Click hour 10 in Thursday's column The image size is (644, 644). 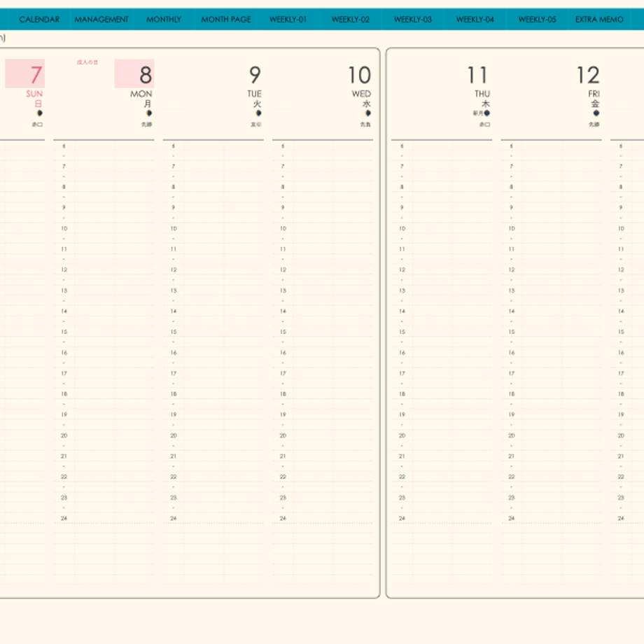(402, 228)
